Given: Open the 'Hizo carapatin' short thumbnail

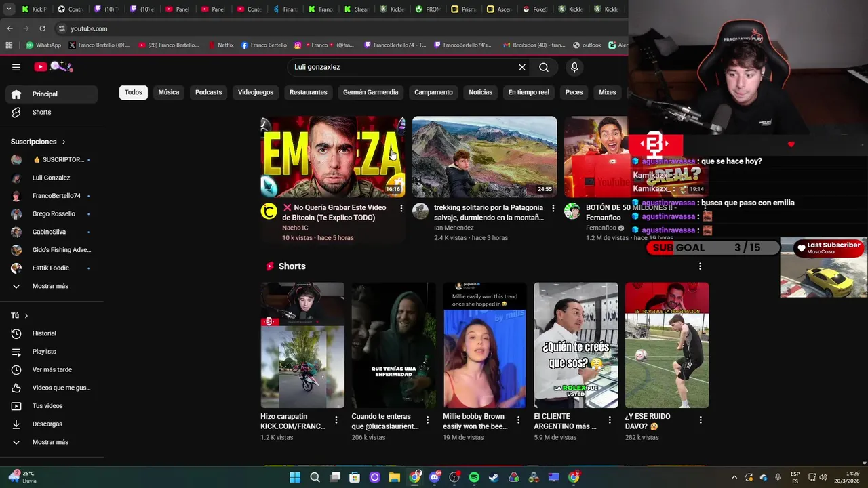Looking at the screenshot, I should [302, 346].
